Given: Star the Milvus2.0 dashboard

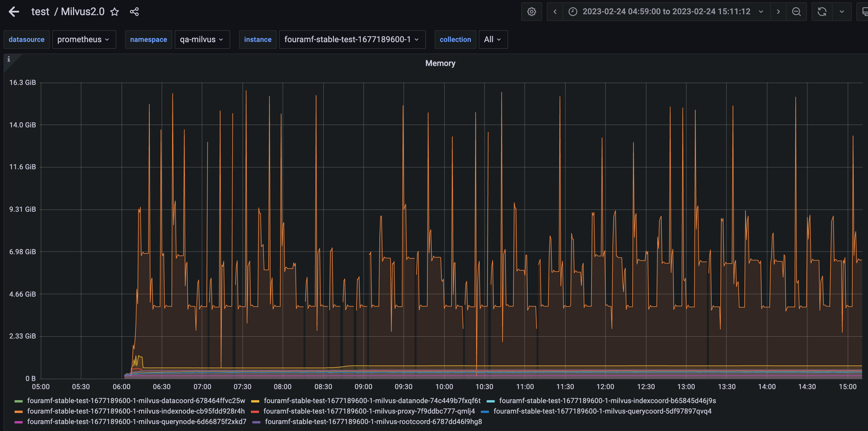Looking at the screenshot, I should point(115,11).
